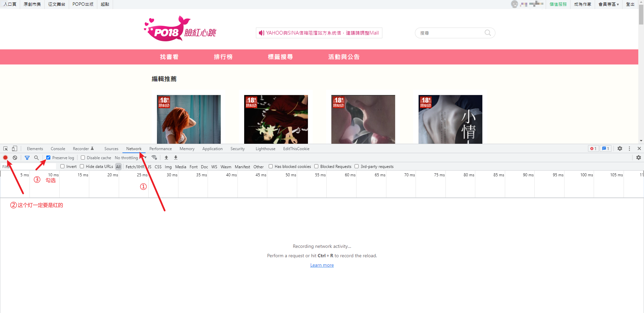Image resolution: width=644 pixels, height=313 pixels.
Task: Import HAR file upload arrow
Action: pos(166,158)
